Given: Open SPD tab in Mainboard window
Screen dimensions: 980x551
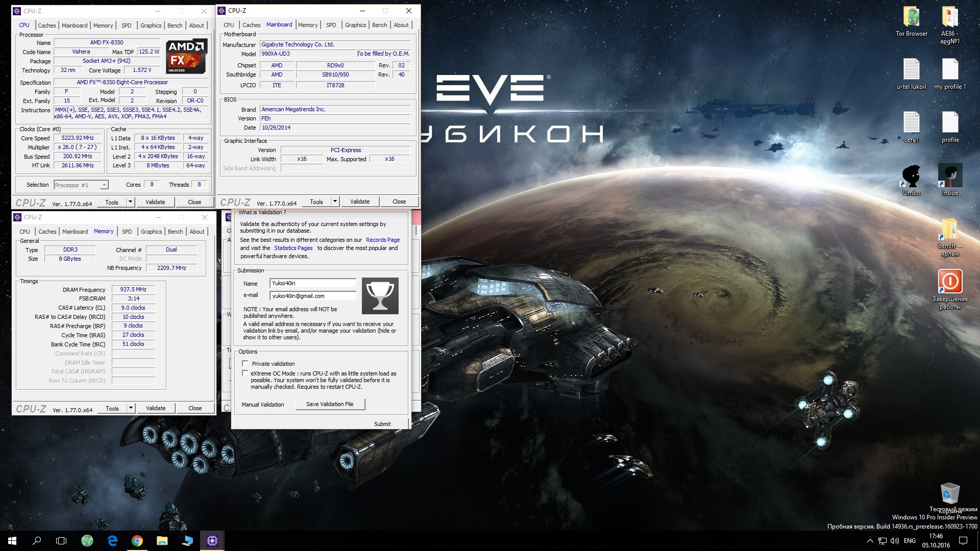Looking at the screenshot, I should [x=331, y=24].
